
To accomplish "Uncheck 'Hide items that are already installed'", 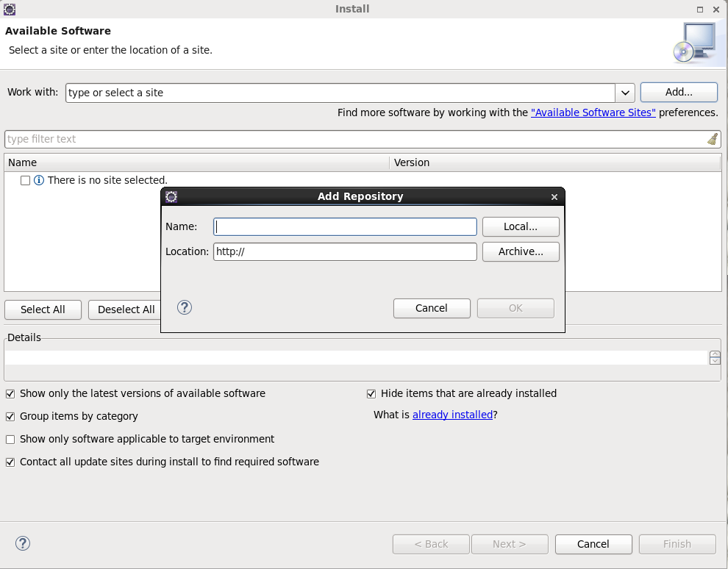I will point(371,393).
